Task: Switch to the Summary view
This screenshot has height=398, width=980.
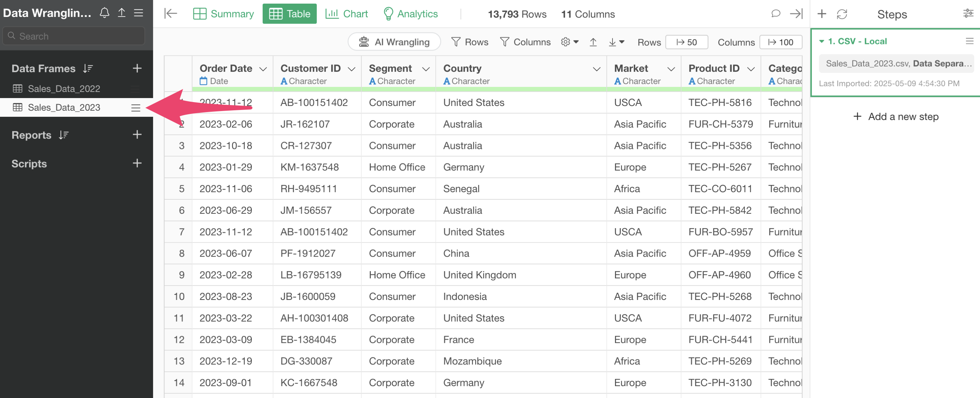Action: (x=223, y=14)
